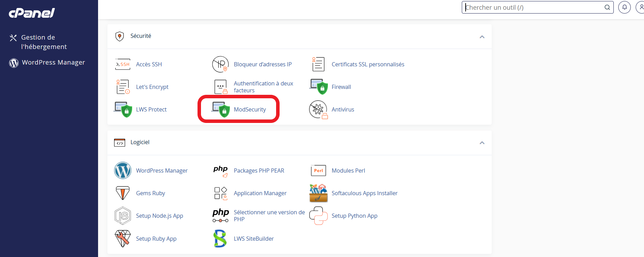Open the Certificats SSL personnalisés link
644x257 pixels.
(368, 64)
